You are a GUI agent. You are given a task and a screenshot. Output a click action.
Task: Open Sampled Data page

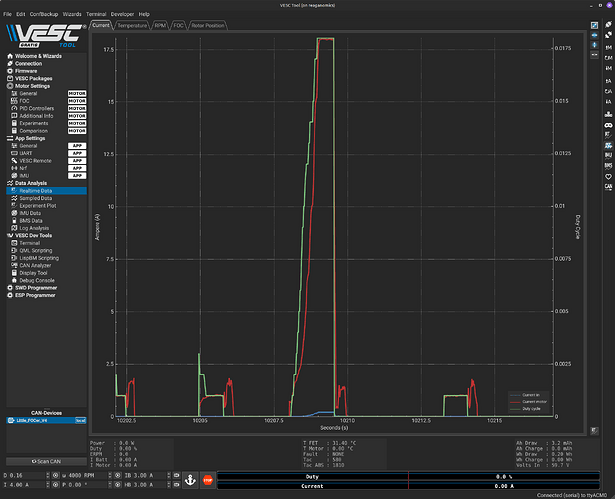click(x=35, y=198)
